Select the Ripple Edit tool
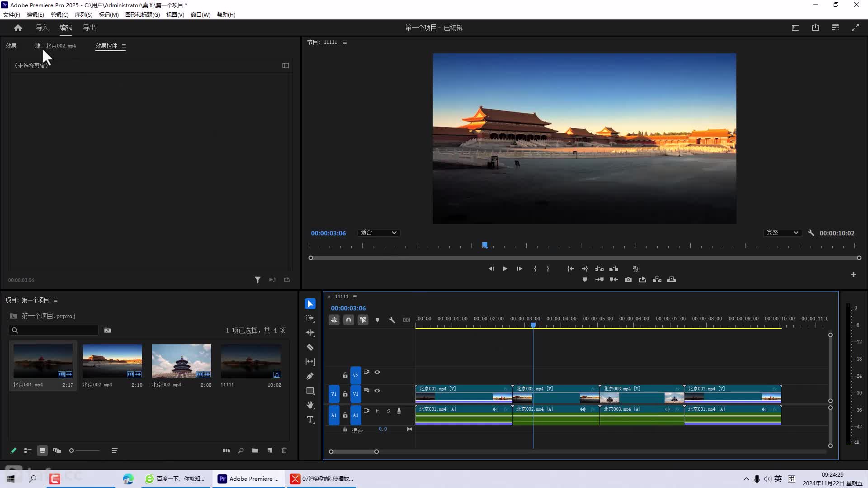 310,333
